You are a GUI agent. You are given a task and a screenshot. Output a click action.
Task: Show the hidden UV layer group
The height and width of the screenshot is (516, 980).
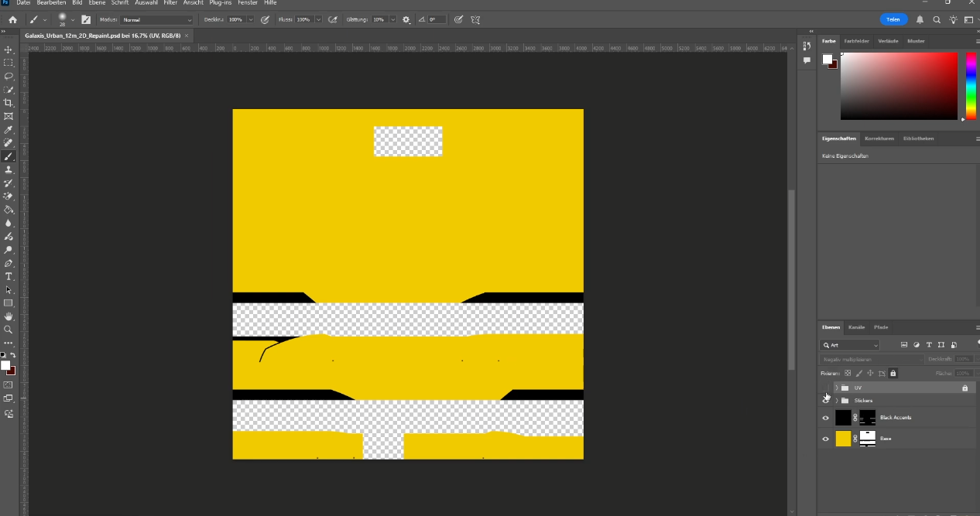tap(825, 388)
